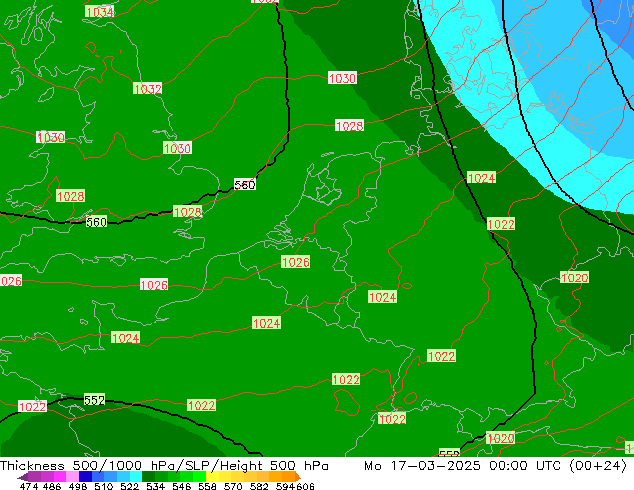Click the 'Mo 17-03-2025 00:00 UTC (00+24)' timestamp
The image size is (634, 490).
pos(495,466)
